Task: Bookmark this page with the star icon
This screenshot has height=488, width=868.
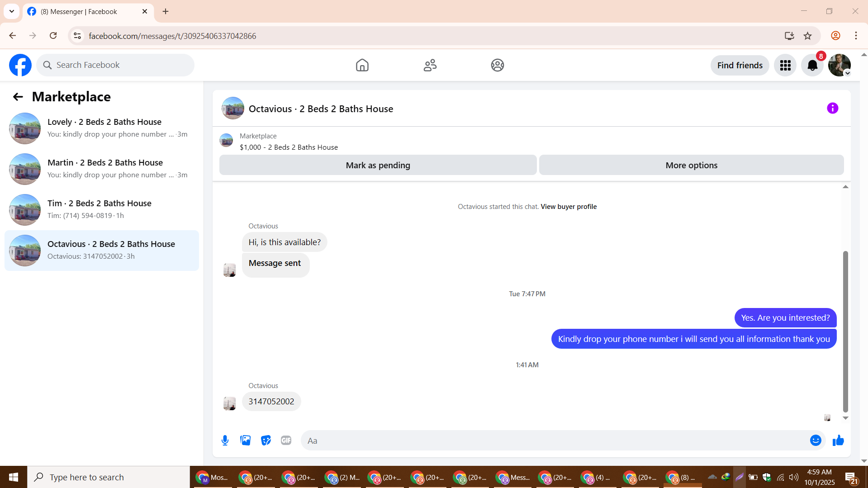Action: pyautogui.click(x=807, y=36)
